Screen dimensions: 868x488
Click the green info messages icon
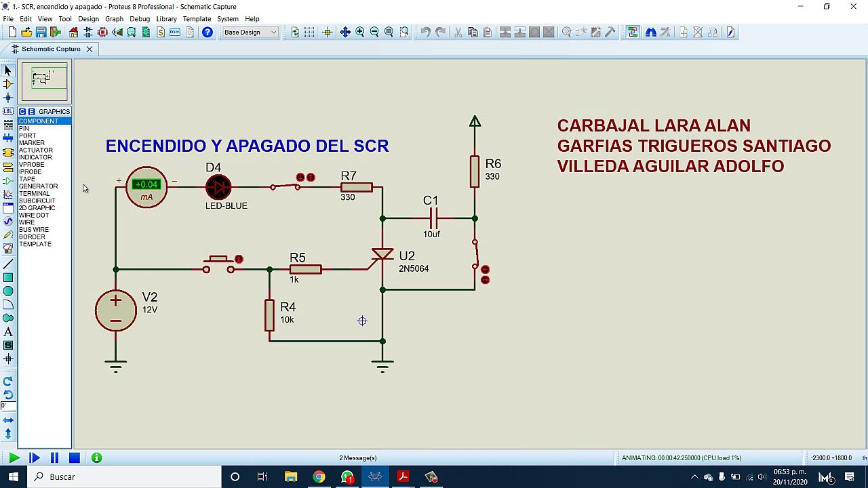[x=96, y=458]
